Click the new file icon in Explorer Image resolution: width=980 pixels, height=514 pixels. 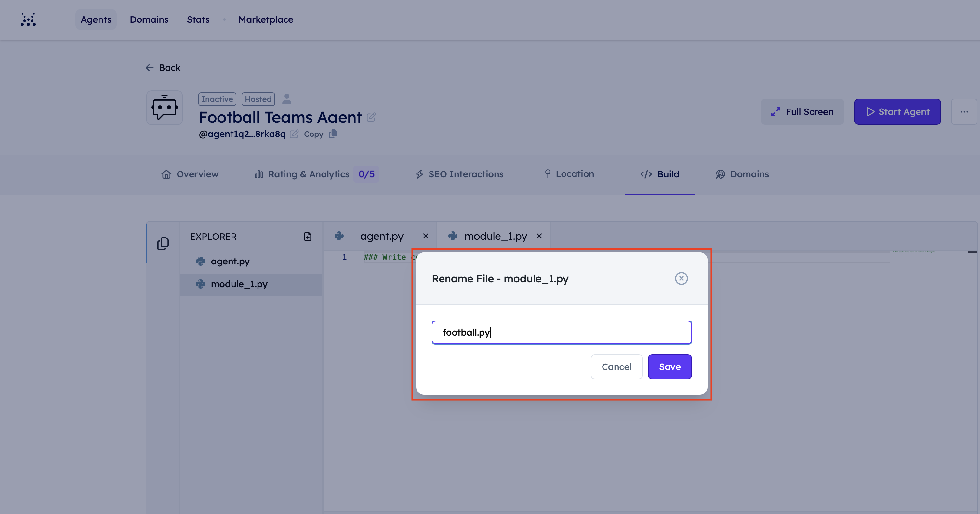point(307,237)
